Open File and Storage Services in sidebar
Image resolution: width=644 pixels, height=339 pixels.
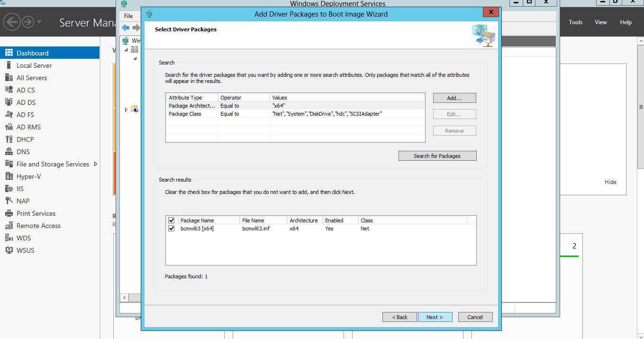point(50,164)
